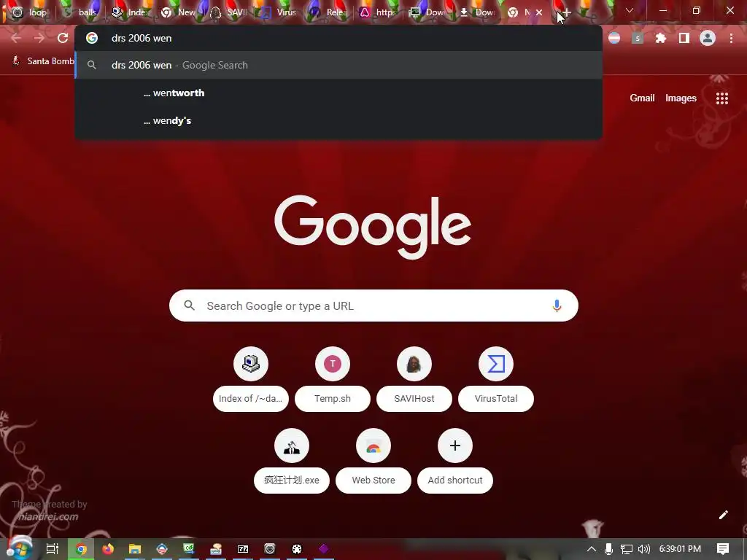747x560 pixels.
Task: Start voice search with the microphone
Action: pyautogui.click(x=557, y=306)
